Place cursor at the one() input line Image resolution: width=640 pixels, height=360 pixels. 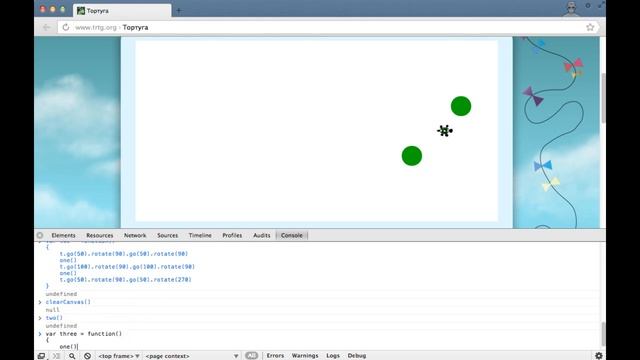point(69,347)
